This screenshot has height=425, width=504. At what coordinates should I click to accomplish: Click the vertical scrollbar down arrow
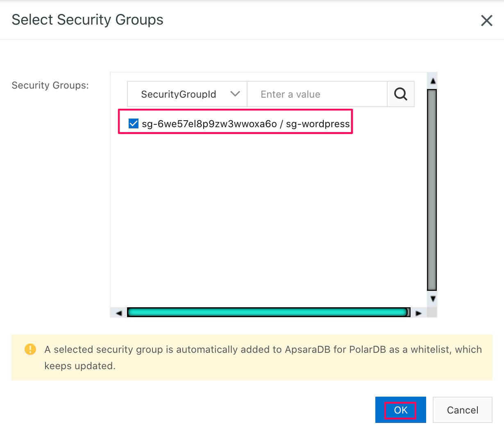(x=432, y=299)
